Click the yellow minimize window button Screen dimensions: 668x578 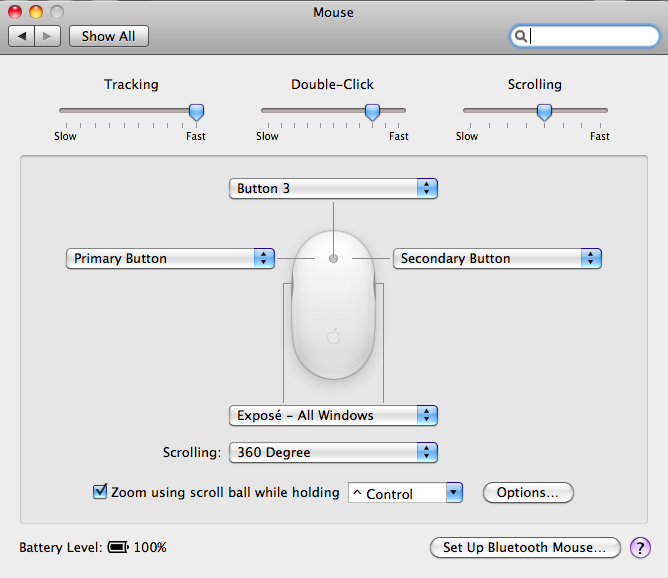click(36, 12)
